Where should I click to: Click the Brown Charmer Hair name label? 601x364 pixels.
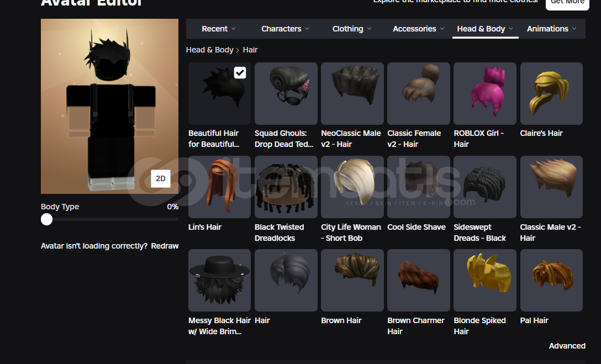click(416, 326)
